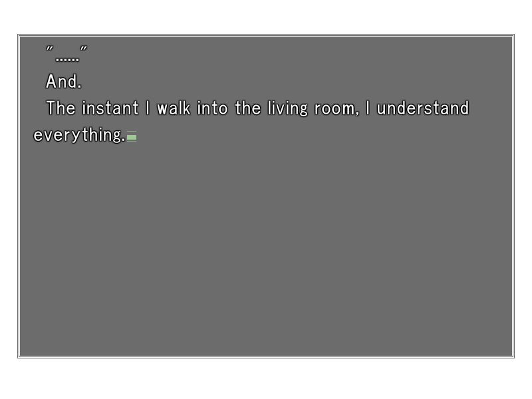Click the word "room," in the narration
Screen dimensions: 532x399
(336, 108)
